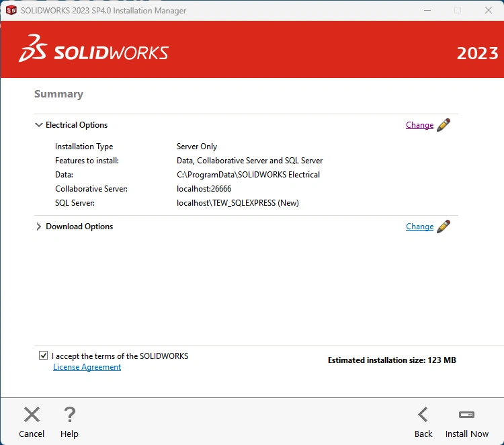Click the Cancel X icon
504x445 pixels.
tap(32, 415)
